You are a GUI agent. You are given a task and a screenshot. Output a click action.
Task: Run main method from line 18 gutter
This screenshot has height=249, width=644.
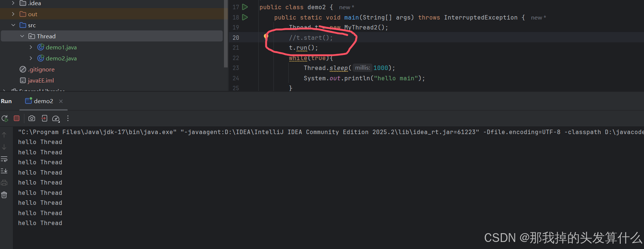coord(245,17)
